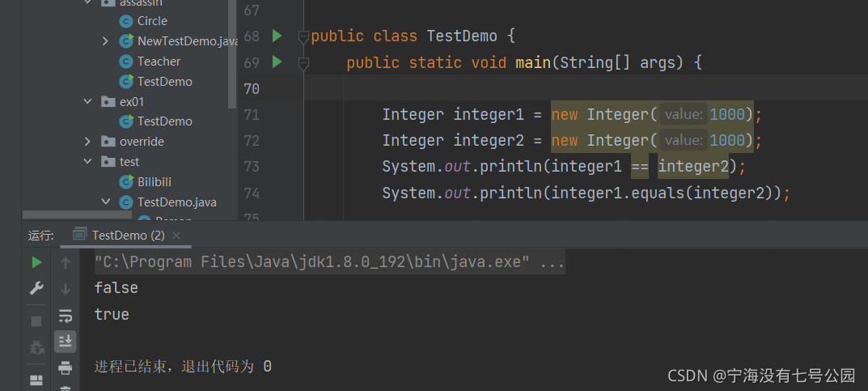Image resolution: width=868 pixels, height=391 pixels.
Task: Close the TestDemo (2) run tab
Action: click(176, 236)
